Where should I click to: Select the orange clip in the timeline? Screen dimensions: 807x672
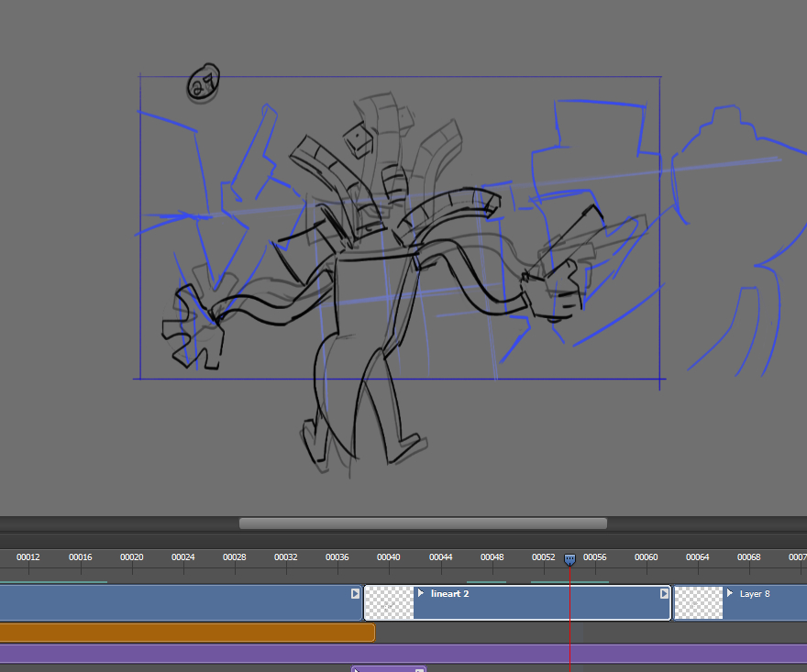(183, 633)
